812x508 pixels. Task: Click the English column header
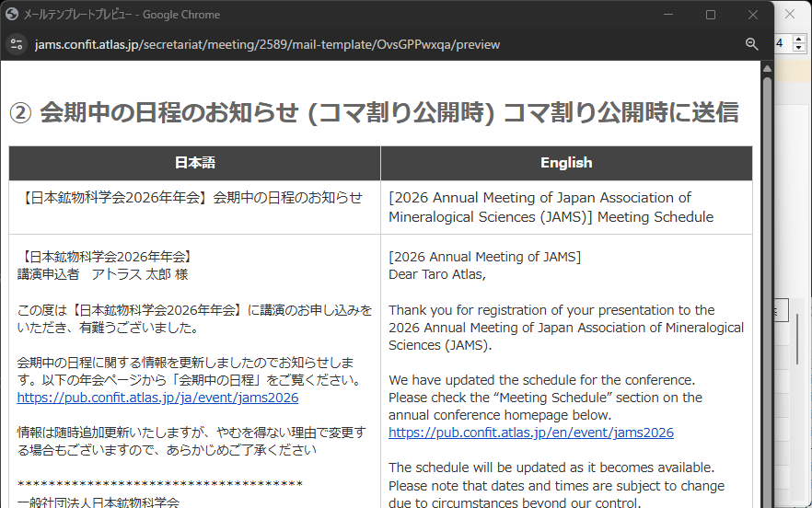566,163
